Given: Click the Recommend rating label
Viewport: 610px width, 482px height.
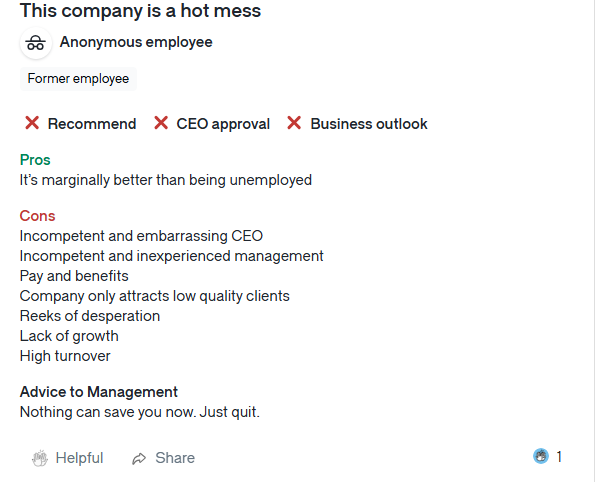Looking at the screenshot, I should click(x=92, y=124).
